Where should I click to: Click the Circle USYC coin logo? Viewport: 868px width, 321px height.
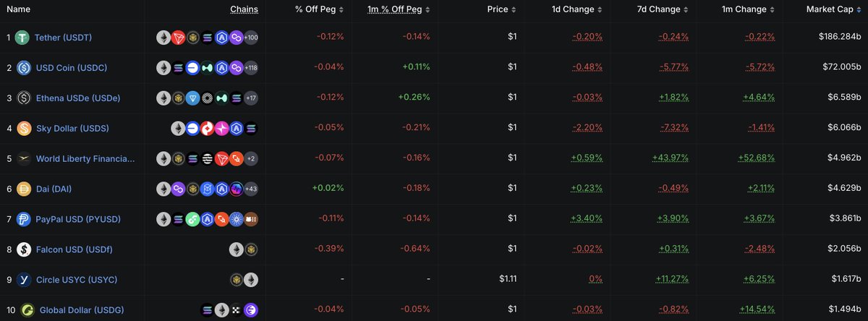[23, 280]
